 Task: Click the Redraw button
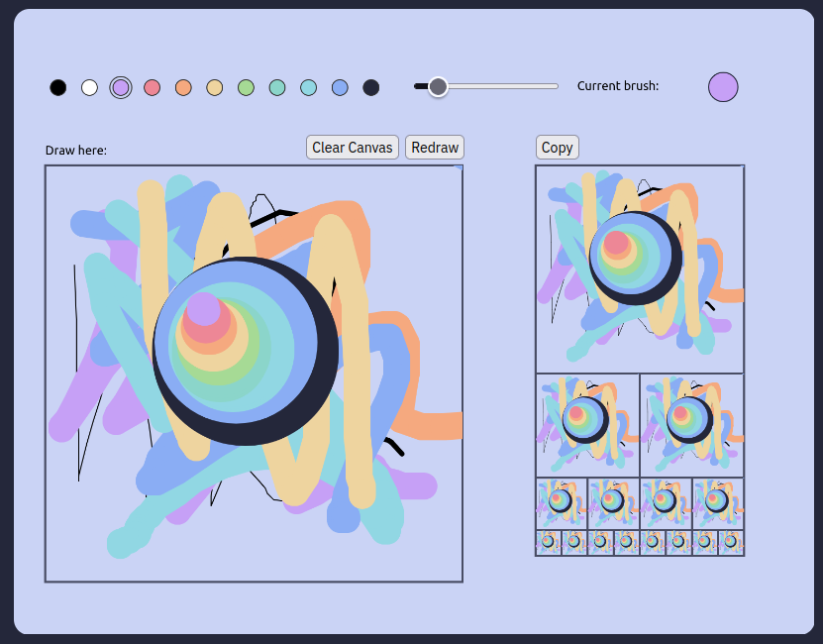click(x=435, y=148)
